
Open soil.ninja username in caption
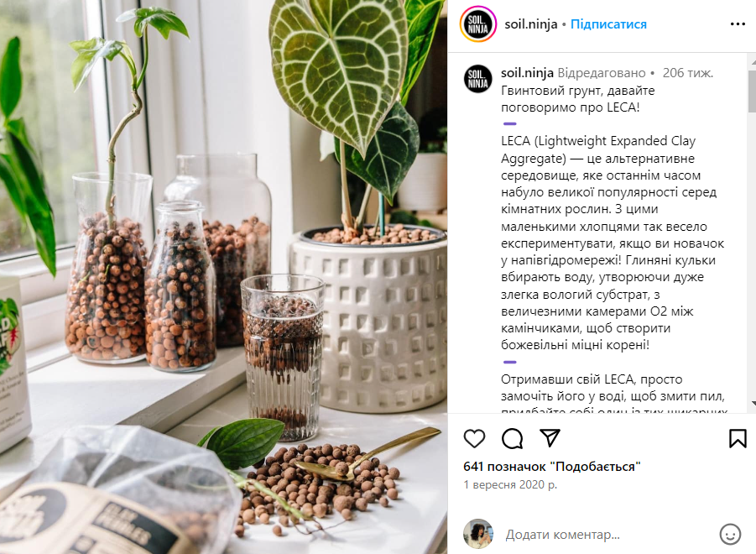point(527,73)
